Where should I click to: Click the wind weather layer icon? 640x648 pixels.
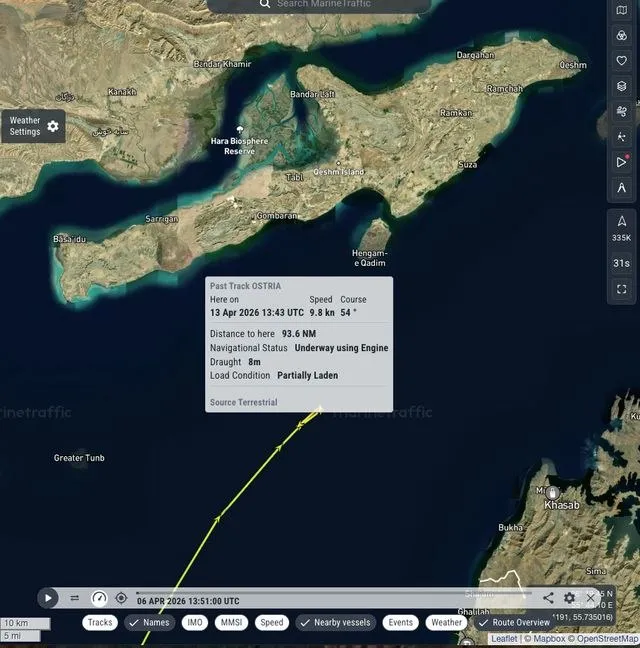click(622, 111)
